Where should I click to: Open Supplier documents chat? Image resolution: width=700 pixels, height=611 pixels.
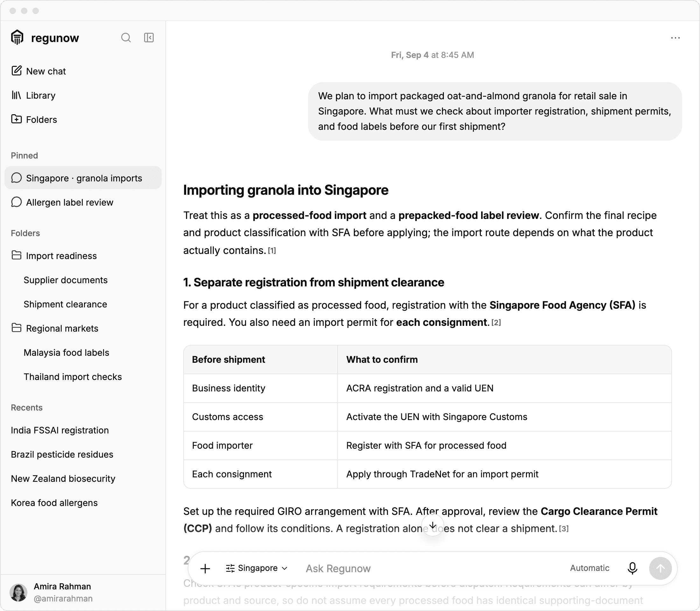pos(83,280)
